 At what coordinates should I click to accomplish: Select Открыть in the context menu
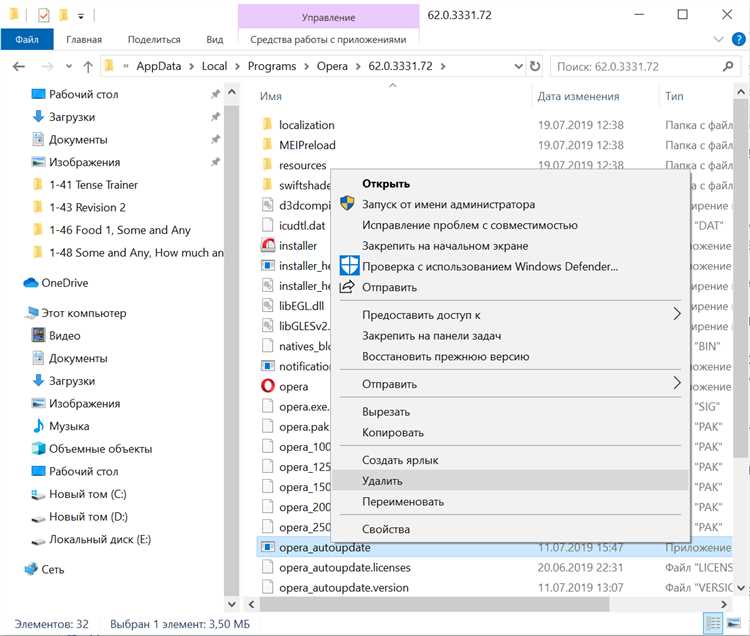coord(386,184)
